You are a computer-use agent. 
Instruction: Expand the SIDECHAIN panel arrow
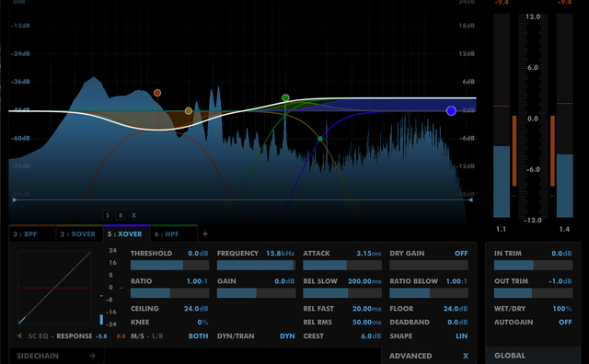click(92, 356)
